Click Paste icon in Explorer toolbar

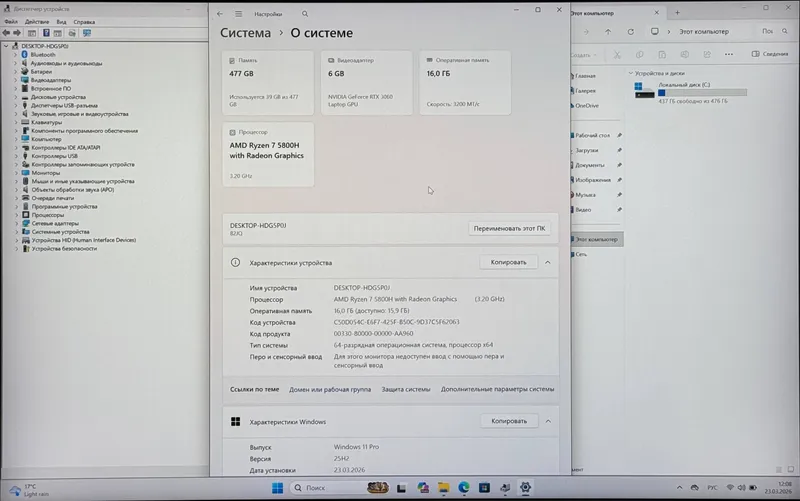tap(662, 55)
